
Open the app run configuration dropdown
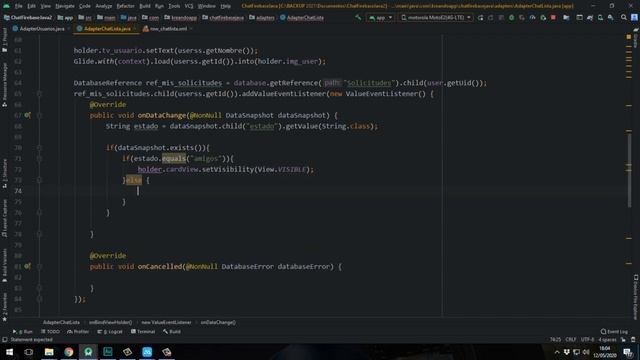pos(380,18)
